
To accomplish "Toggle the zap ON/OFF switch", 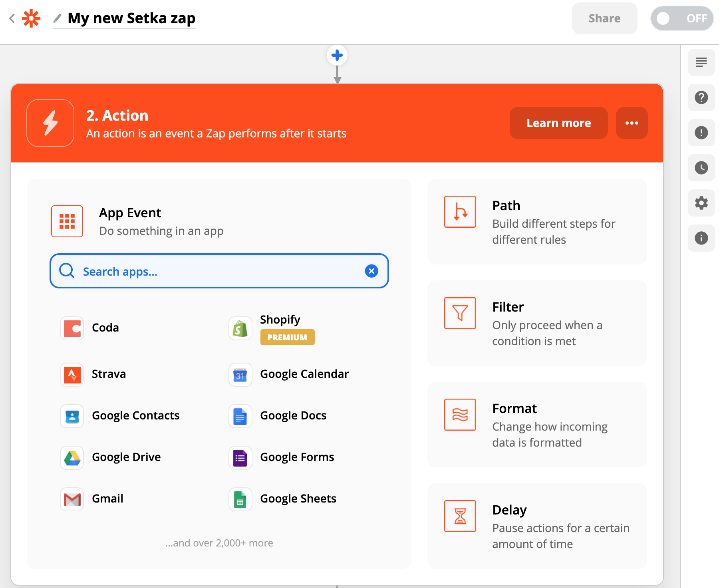I will tap(682, 18).
